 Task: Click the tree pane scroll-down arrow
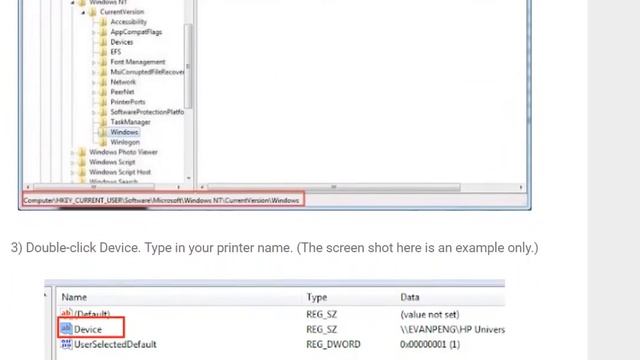[188, 178]
